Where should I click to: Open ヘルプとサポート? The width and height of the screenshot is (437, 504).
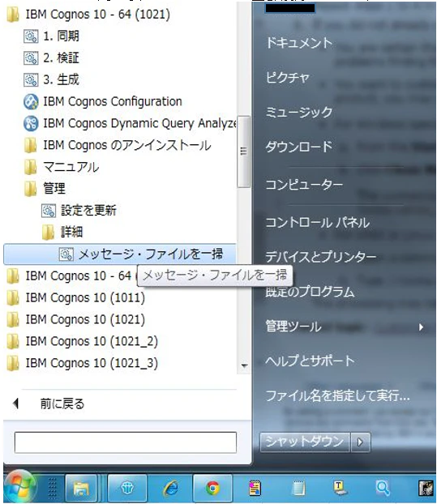pos(310,361)
